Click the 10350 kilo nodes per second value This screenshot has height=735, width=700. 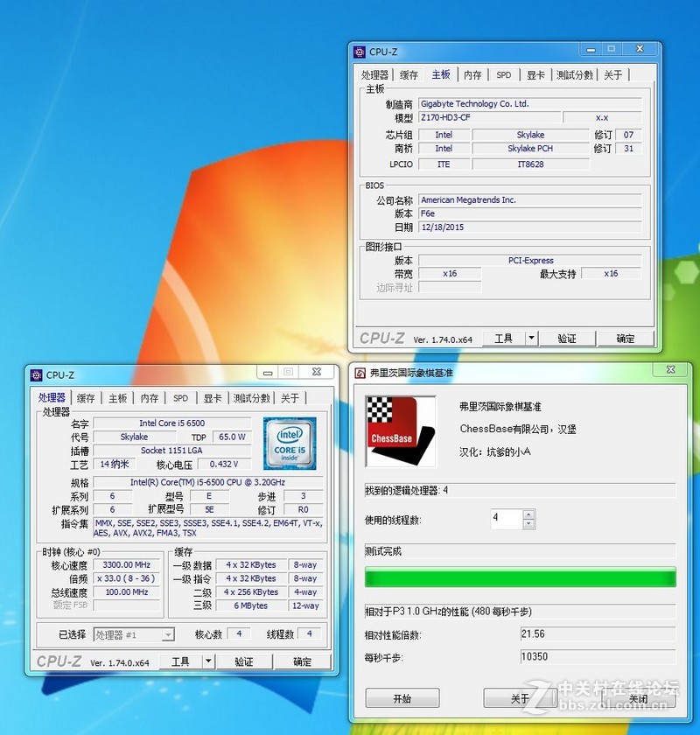598,657
